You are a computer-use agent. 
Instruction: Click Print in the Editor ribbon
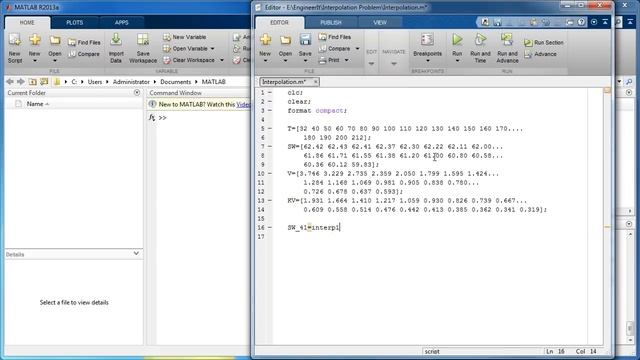(329, 60)
